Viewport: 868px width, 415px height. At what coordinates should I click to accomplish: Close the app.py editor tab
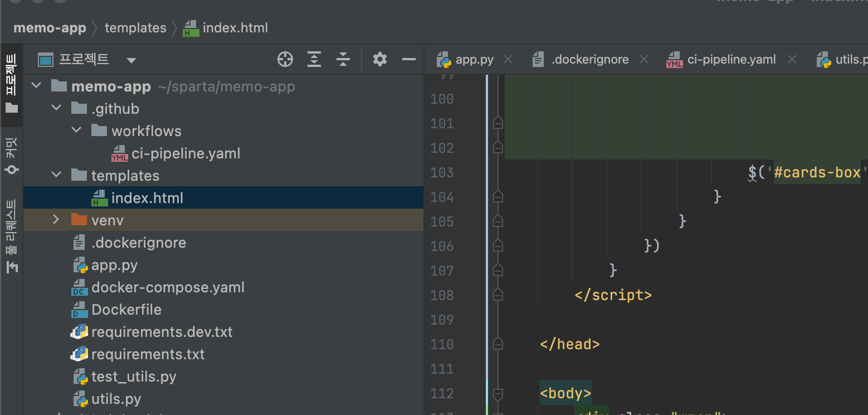(508, 60)
